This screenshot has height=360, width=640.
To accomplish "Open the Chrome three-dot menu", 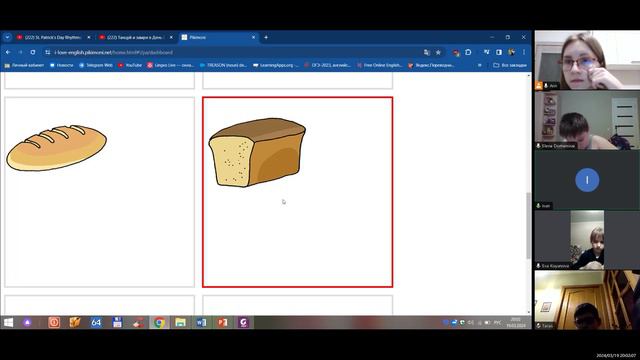I will pyautogui.click(x=524, y=52).
